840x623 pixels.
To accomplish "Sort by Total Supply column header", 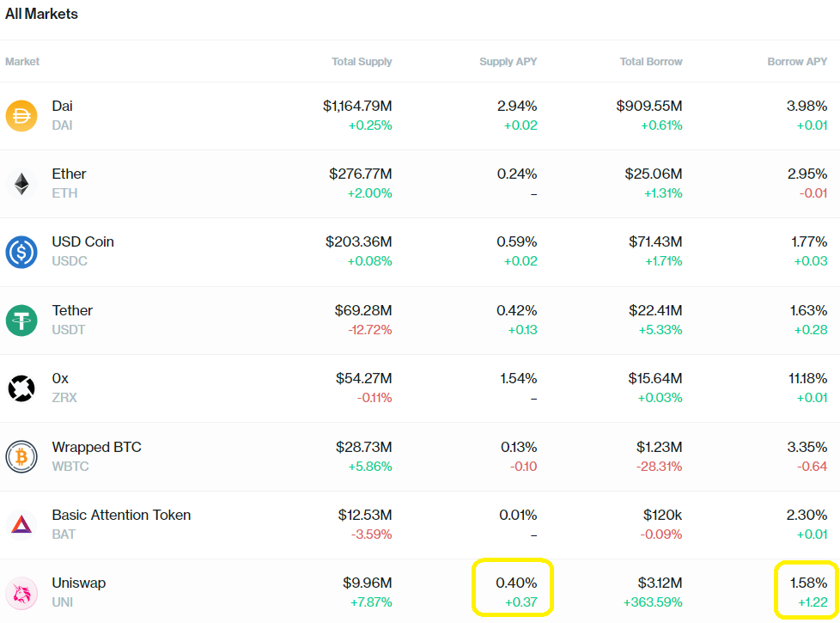I will tap(362, 62).
